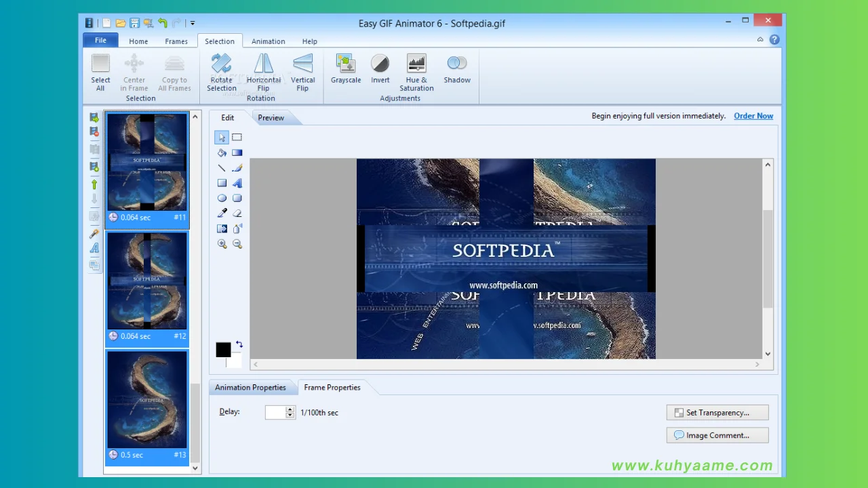Screen dimensions: 868x488
Task: Select the arrow pointer tool
Action: (x=222, y=138)
